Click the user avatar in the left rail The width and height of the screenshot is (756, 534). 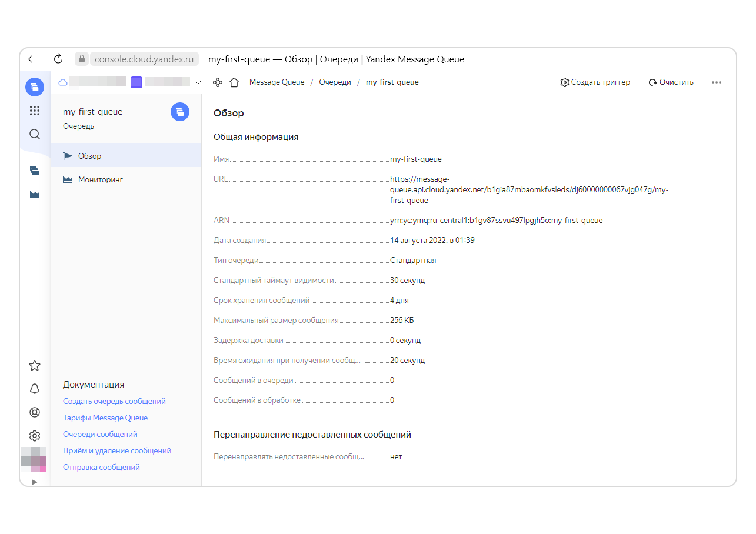click(34, 459)
